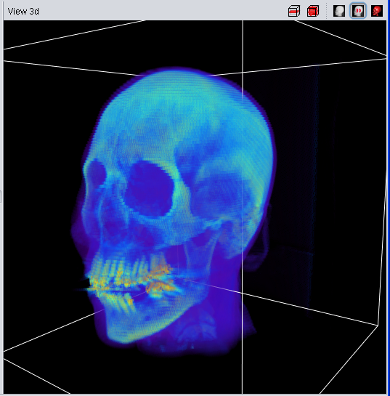Click the View 3d panel title

point(23,11)
